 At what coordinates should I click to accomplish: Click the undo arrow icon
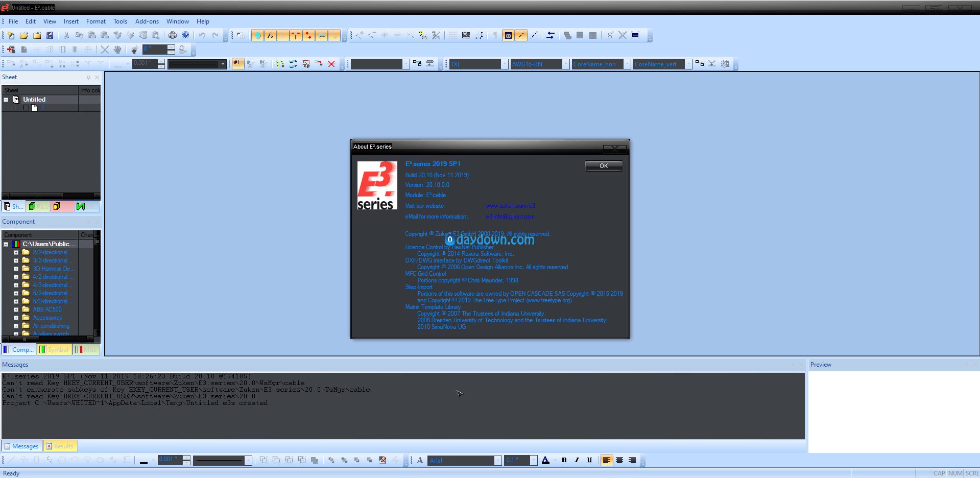click(x=202, y=35)
